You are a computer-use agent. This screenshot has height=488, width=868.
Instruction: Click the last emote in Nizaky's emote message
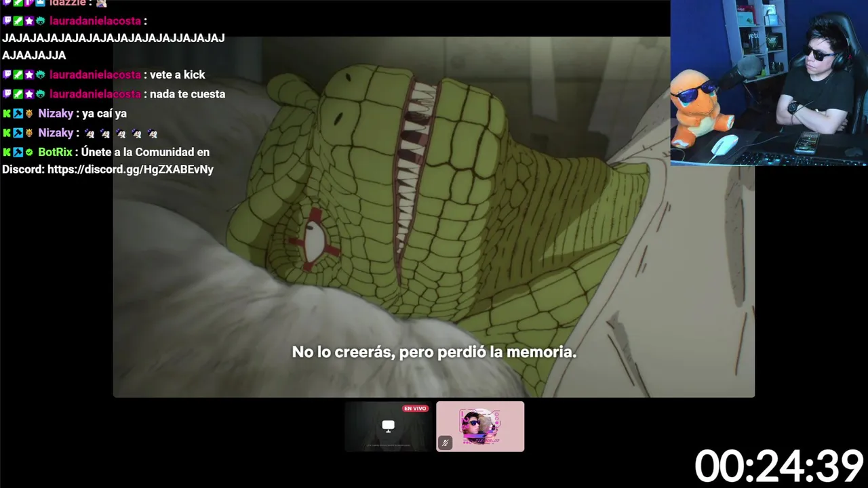click(152, 134)
